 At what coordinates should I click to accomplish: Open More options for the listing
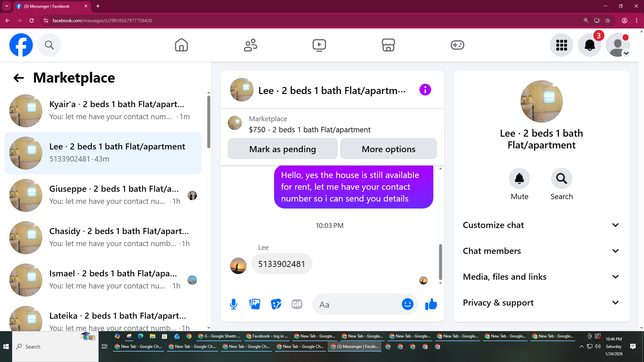coord(388,149)
